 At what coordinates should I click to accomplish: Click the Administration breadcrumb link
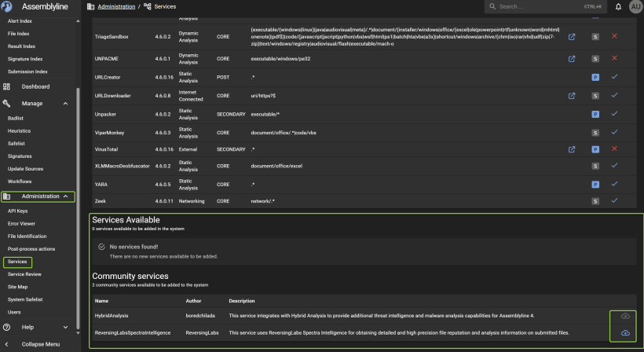(x=115, y=6)
